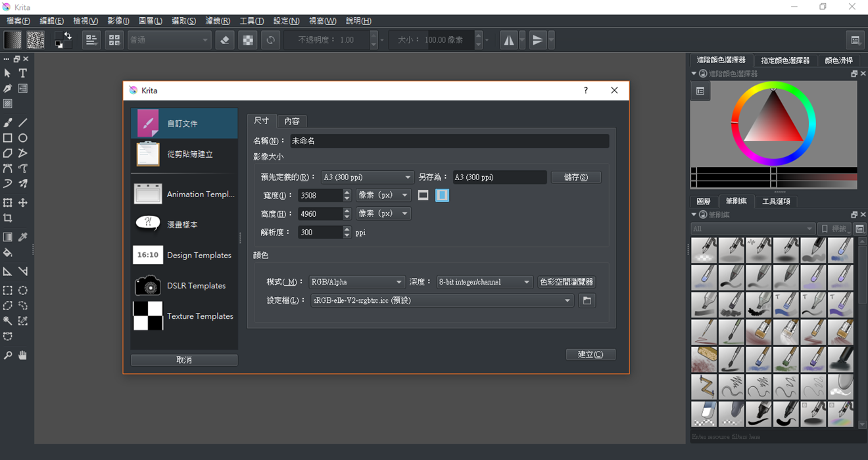The width and height of the screenshot is (868, 460).
Task: Increase the width value with stepper
Action: point(347,193)
